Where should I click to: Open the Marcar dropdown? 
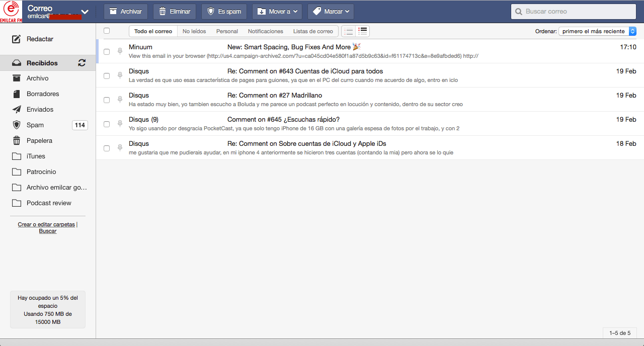(x=331, y=11)
